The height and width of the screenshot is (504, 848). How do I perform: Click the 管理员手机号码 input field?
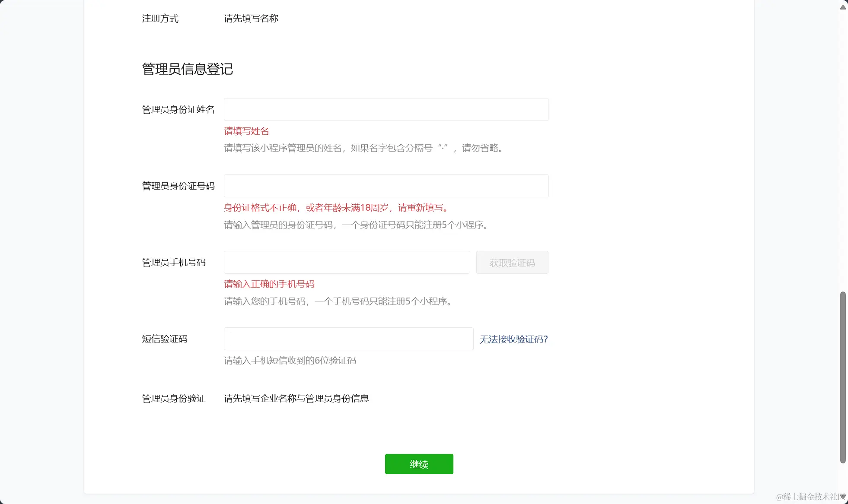pos(347,263)
